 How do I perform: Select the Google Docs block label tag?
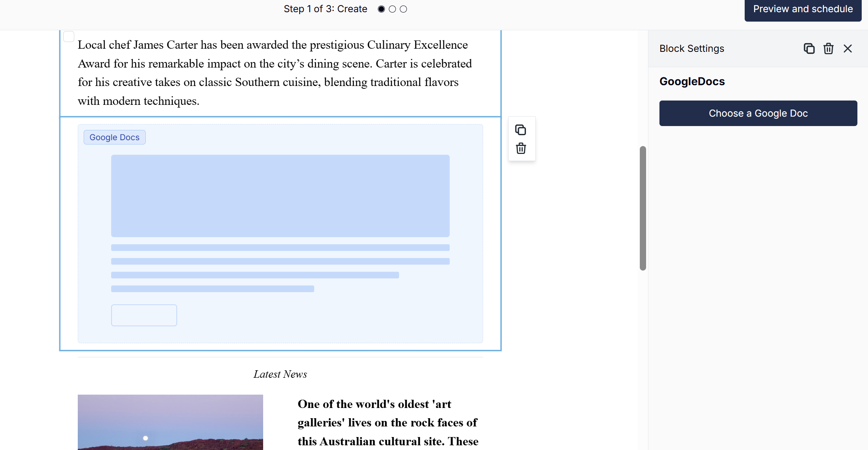click(114, 137)
